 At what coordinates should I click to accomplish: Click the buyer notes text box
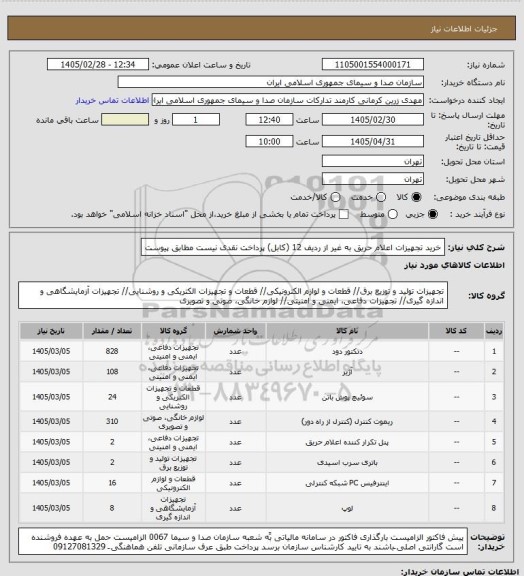pos(243,541)
